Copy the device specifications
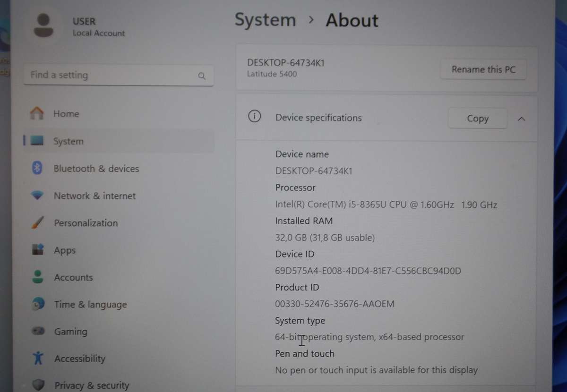This screenshot has width=567, height=392. 477,119
